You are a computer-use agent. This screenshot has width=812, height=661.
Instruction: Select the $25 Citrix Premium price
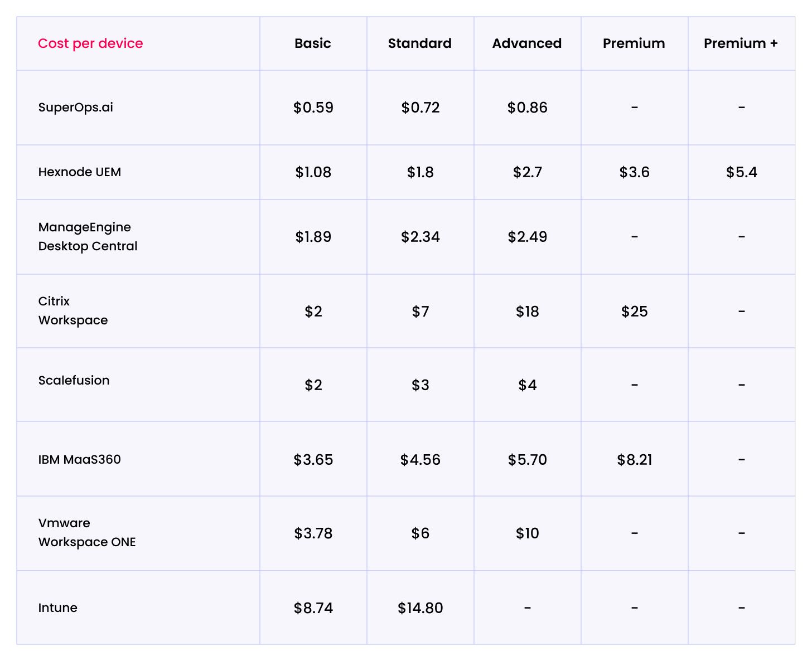tap(635, 311)
